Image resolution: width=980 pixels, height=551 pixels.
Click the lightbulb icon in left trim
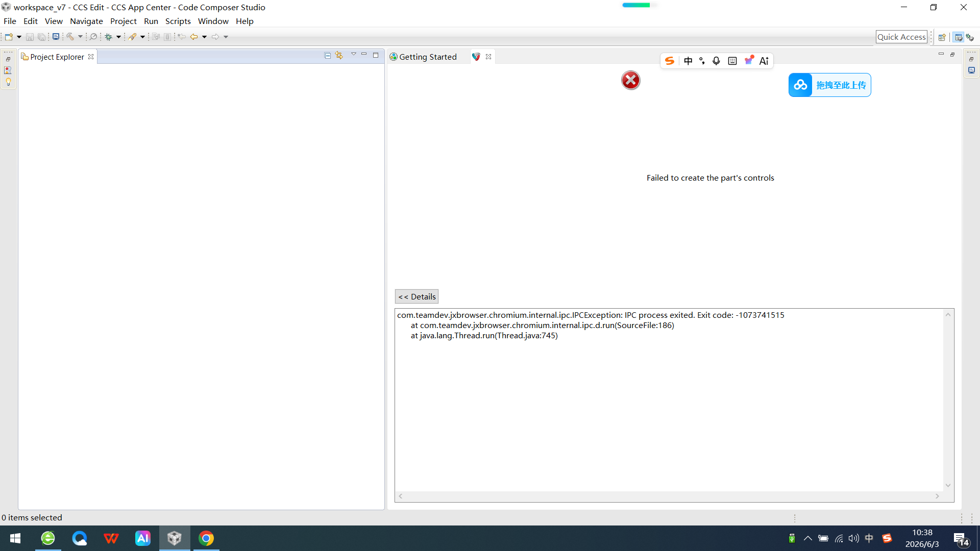coord(8,82)
